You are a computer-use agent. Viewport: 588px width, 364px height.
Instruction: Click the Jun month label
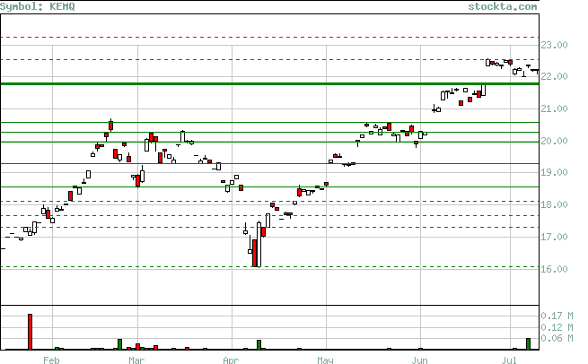coord(419,360)
